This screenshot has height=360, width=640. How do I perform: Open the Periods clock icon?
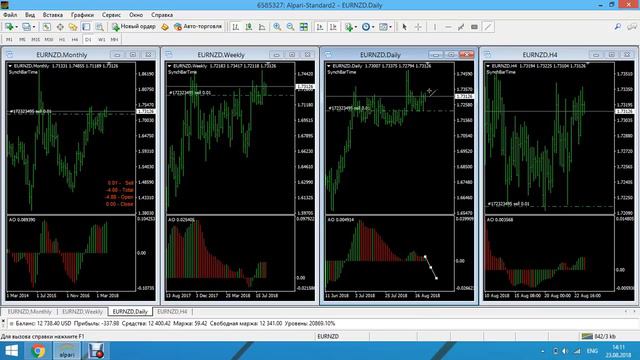coord(366,27)
